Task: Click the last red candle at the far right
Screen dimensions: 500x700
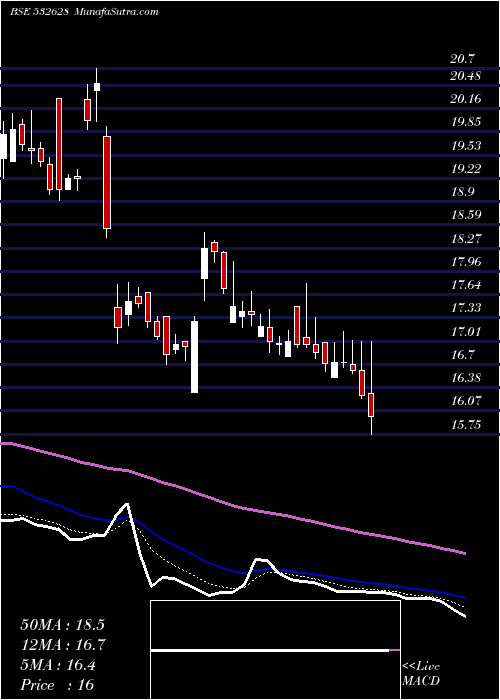Action: pyautogui.click(x=371, y=405)
